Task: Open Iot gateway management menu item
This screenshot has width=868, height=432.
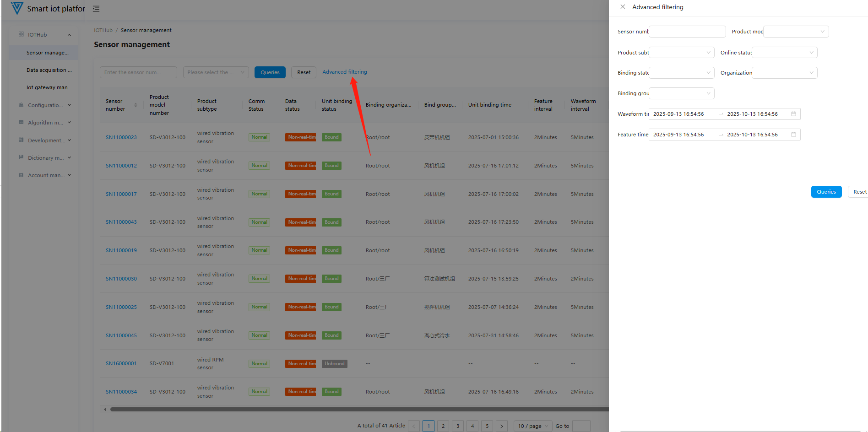Action: (49, 87)
